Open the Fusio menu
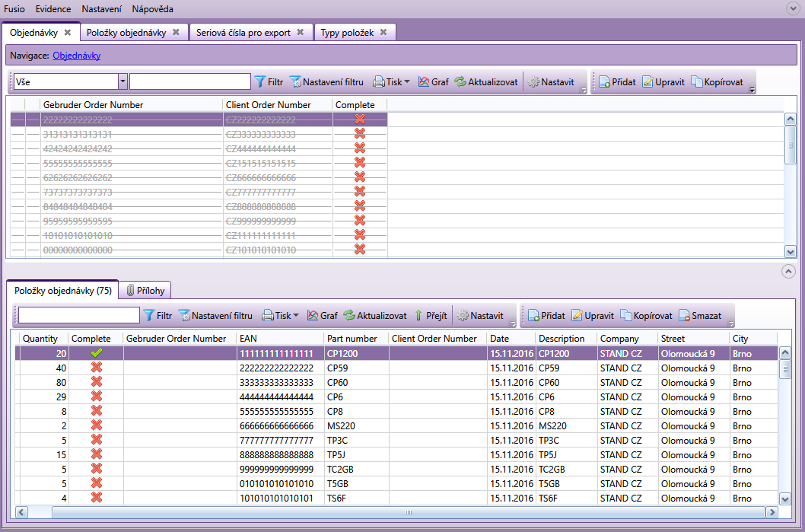The height and width of the screenshot is (532, 805). pos(14,9)
